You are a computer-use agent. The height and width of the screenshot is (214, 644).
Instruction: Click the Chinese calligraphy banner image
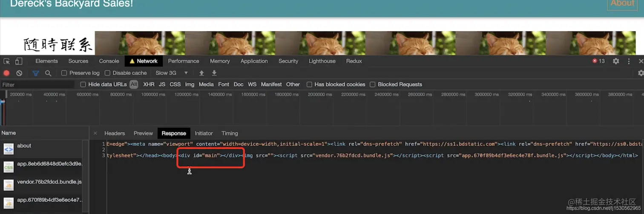click(x=57, y=44)
